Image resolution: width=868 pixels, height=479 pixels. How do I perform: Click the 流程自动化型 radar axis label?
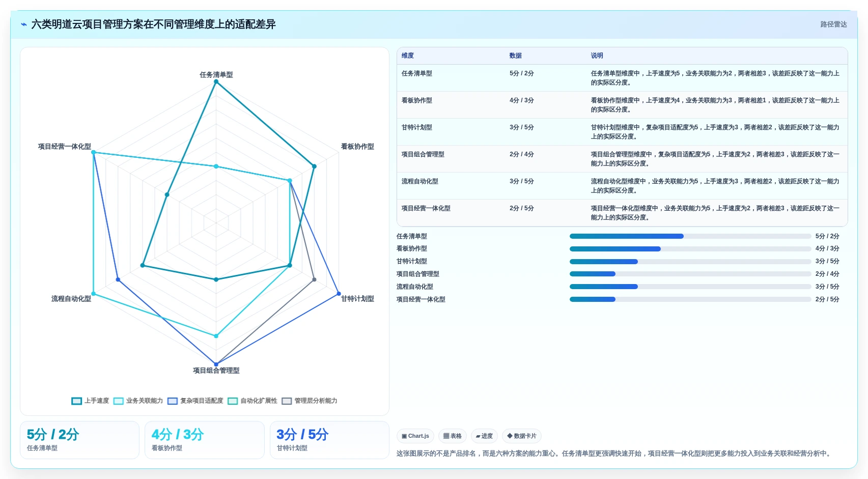click(71, 298)
